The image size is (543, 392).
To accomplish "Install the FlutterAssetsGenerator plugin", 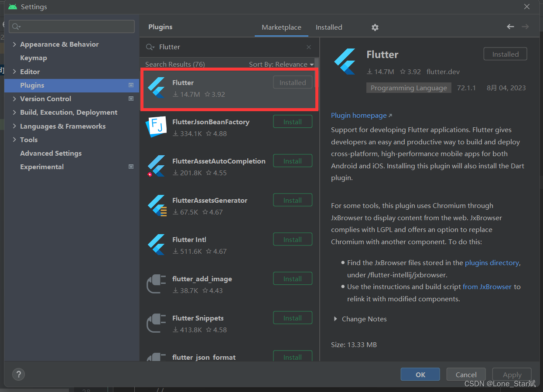I will [293, 200].
